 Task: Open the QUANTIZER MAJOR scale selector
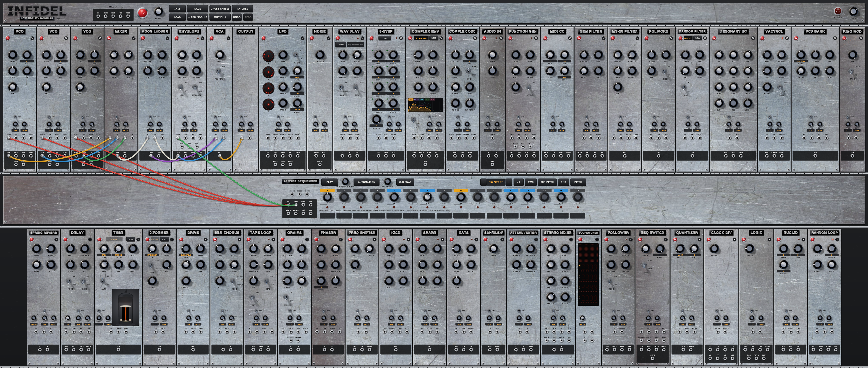coord(680,255)
